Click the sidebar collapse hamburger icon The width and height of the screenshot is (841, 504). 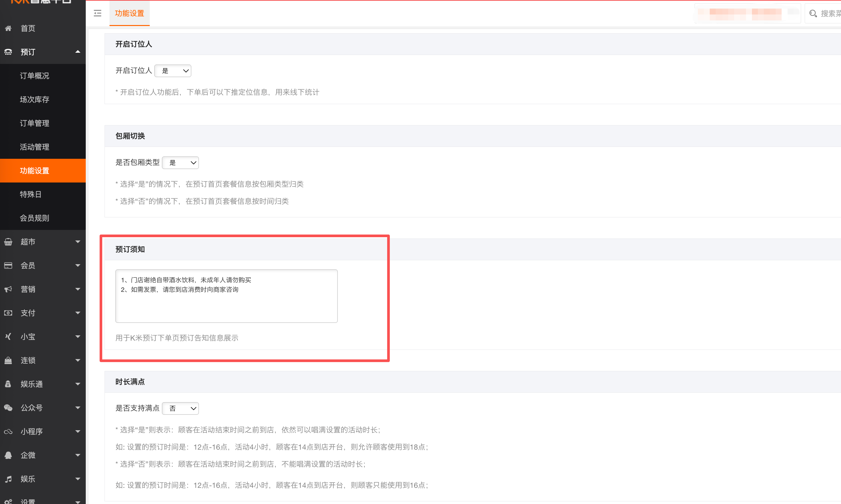click(x=97, y=13)
